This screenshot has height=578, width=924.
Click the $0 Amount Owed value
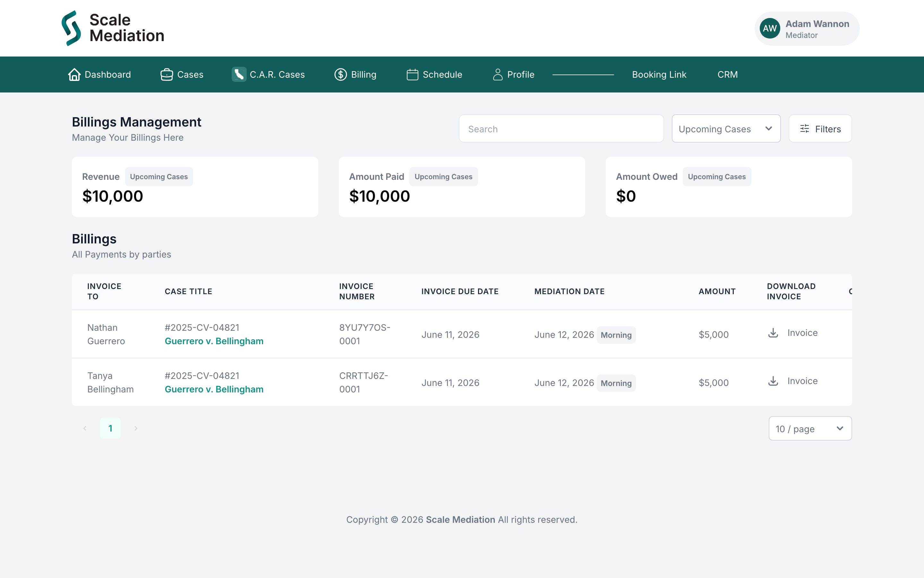coord(626,196)
